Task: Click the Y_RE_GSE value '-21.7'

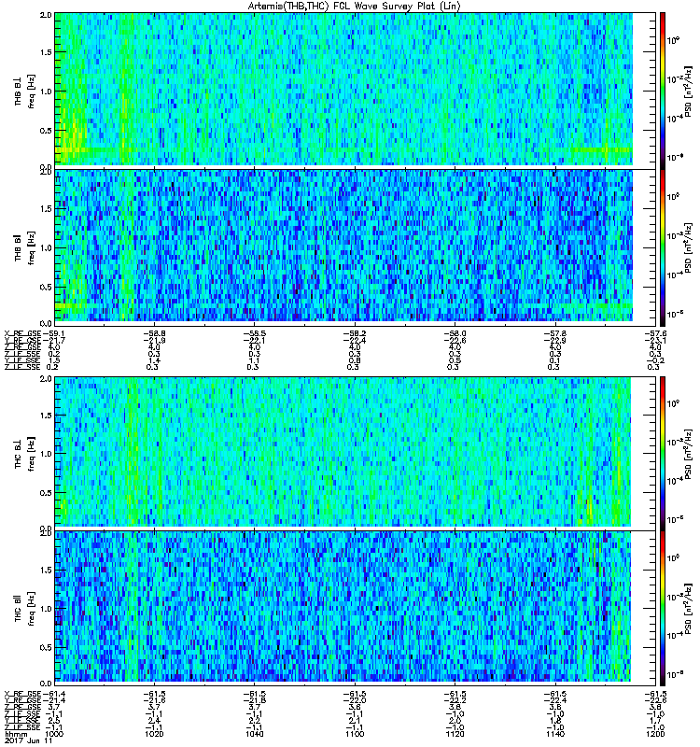Action: coord(53,340)
